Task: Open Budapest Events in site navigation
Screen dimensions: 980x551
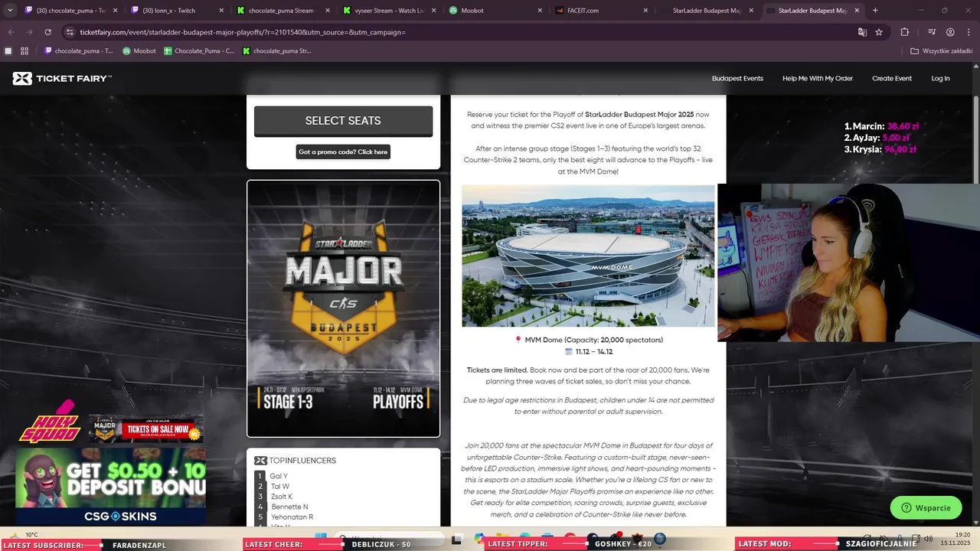Action: coord(737,78)
